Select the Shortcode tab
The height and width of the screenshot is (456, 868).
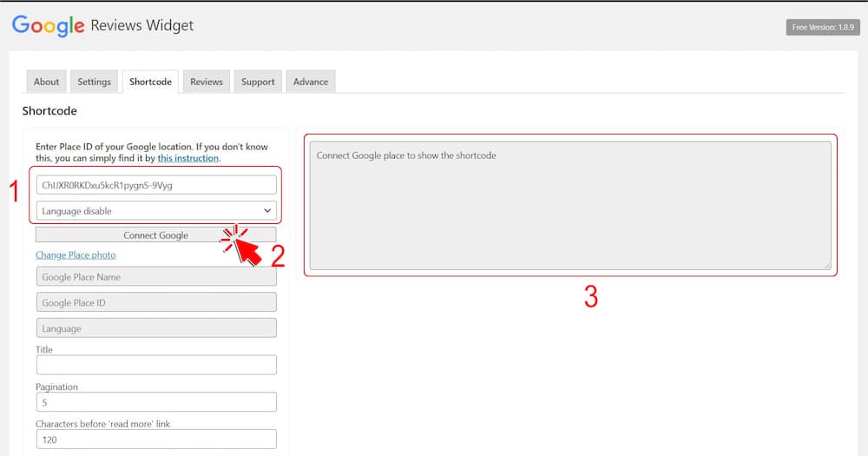tap(150, 82)
